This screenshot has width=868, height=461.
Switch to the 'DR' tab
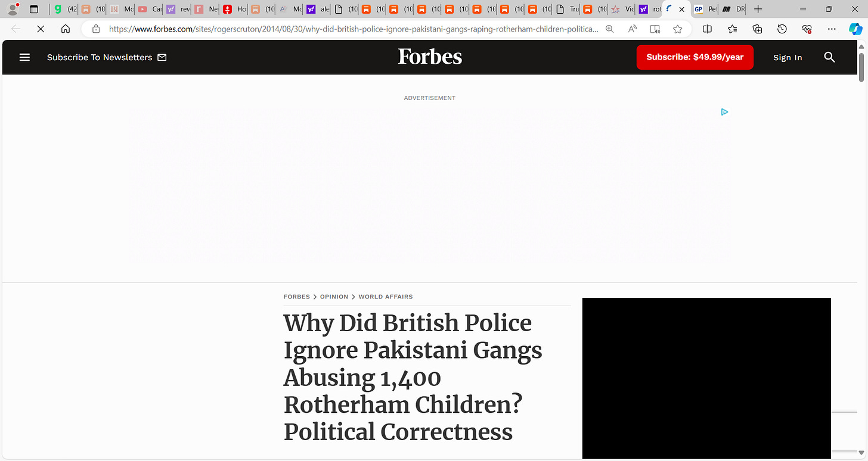pyautogui.click(x=733, y=9)
